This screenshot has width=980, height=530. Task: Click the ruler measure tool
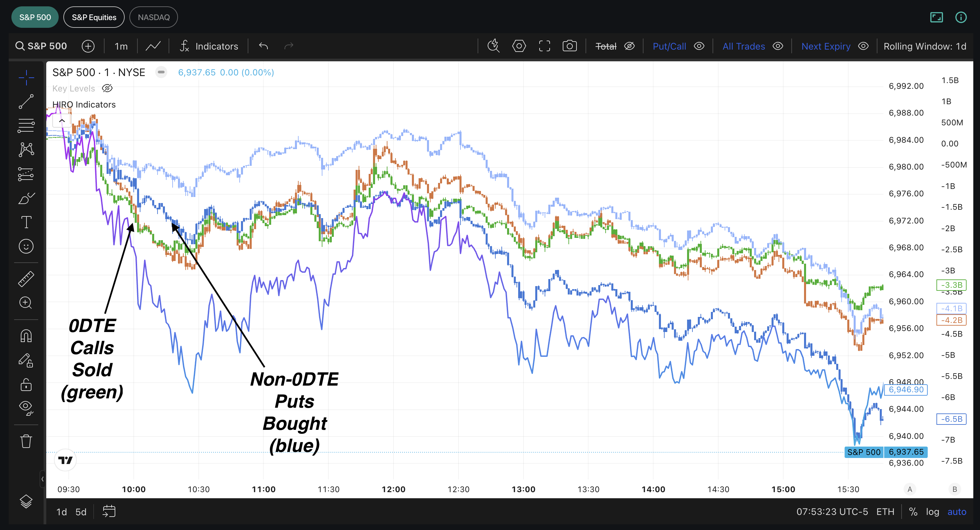[x=26, y=279]
